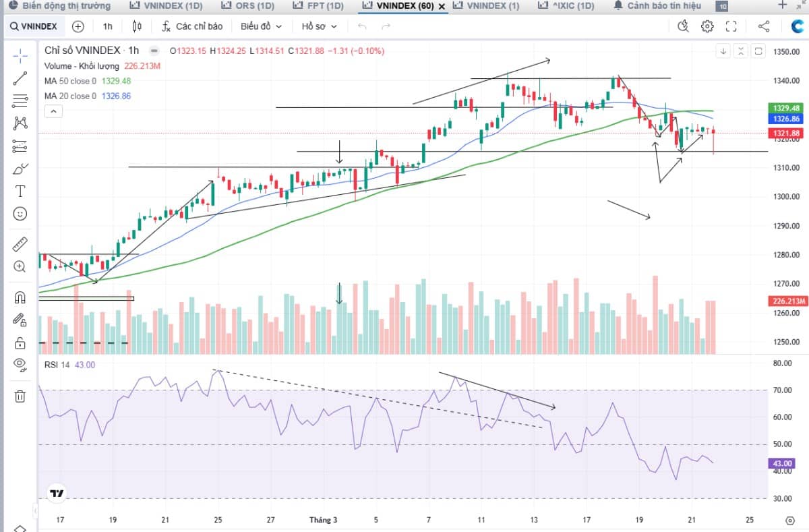Open the Fibonacci and horizontal lines tool
Image resolution: width=809 pixels, height=532 pixels.
(20, 101)
